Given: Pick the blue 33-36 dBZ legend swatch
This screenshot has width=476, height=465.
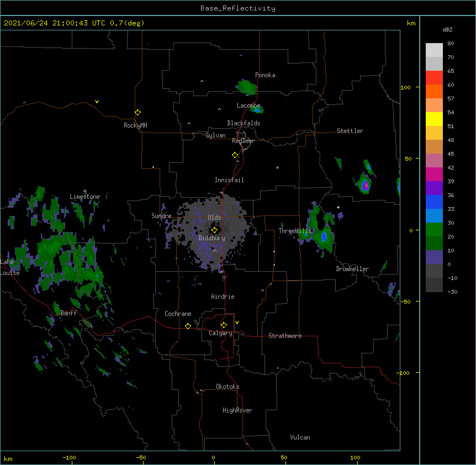Looking at the screenshot, I should [x=434, y=202].
